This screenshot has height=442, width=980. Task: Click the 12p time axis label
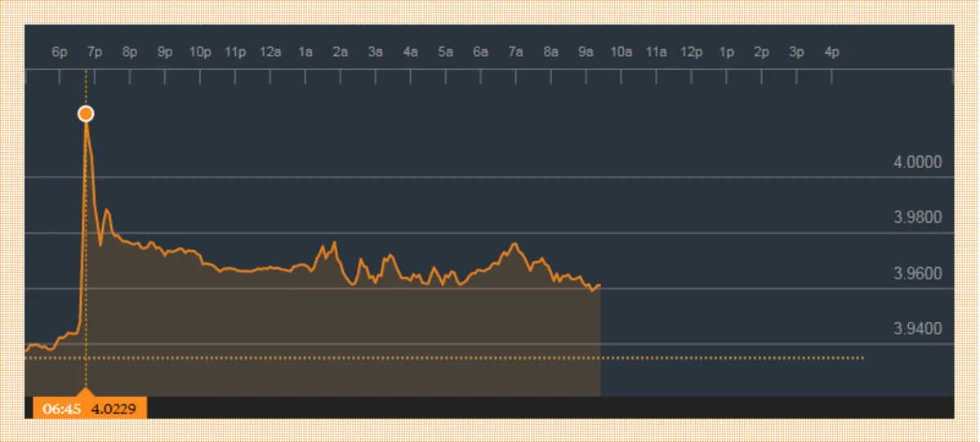pyautogui.click(x=692, y=51)
